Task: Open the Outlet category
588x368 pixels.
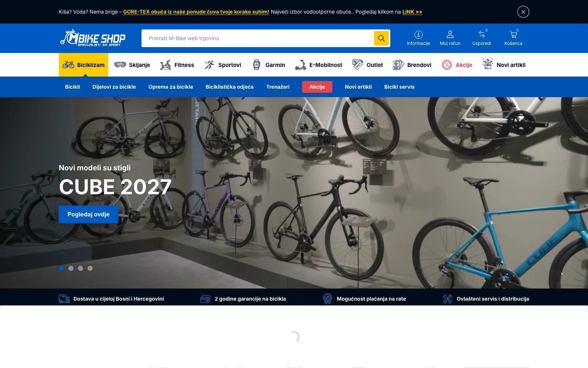Action: [x=367, y=65]
